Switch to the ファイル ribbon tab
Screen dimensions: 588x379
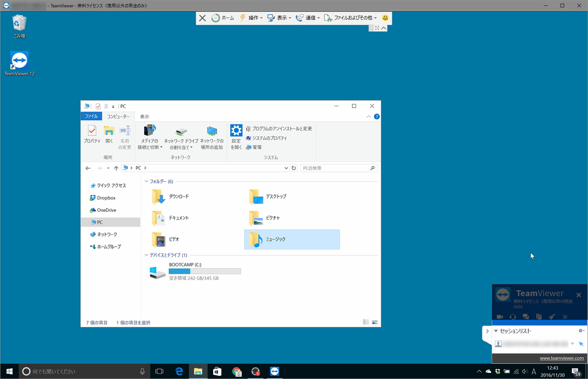tap(91, 117)
